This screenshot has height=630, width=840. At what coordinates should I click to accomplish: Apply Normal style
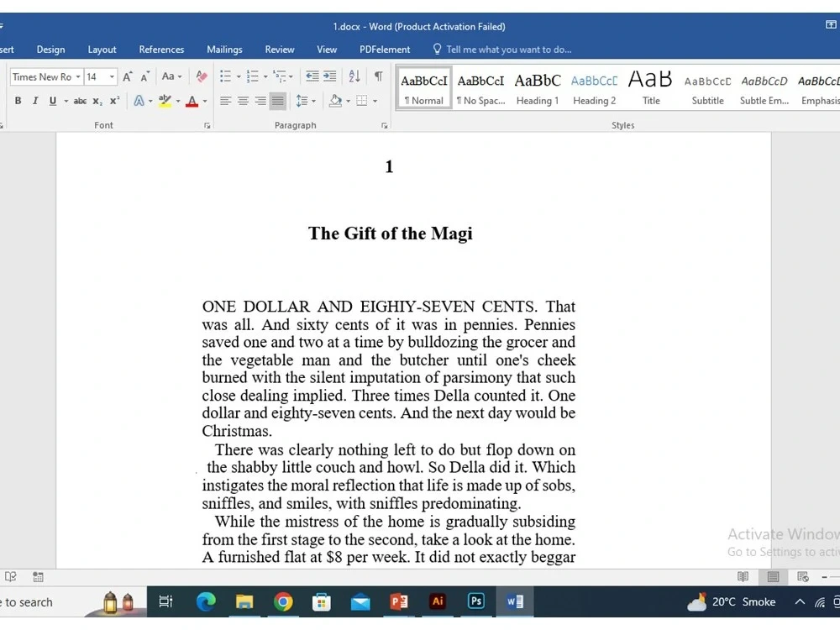pyautogui.click(x=423, y=88)
